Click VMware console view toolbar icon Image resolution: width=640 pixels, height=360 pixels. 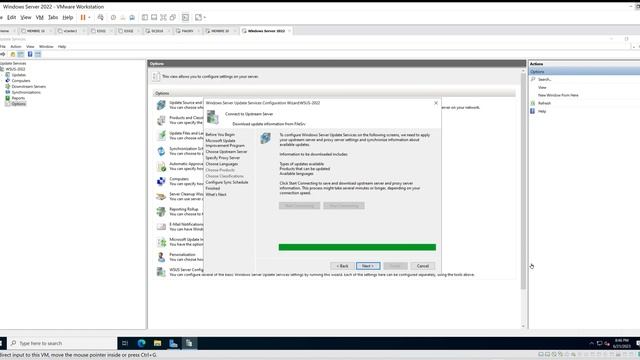tap(185, 18)
